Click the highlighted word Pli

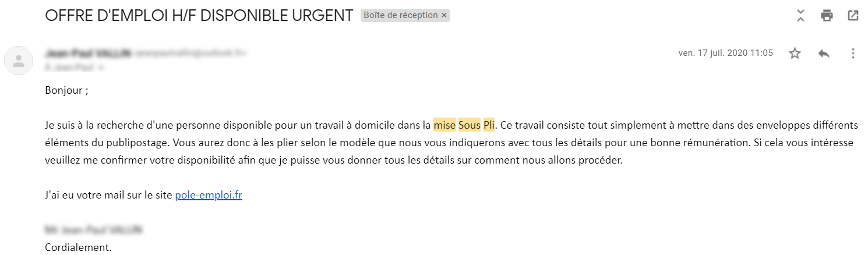(x=489, y=125)
